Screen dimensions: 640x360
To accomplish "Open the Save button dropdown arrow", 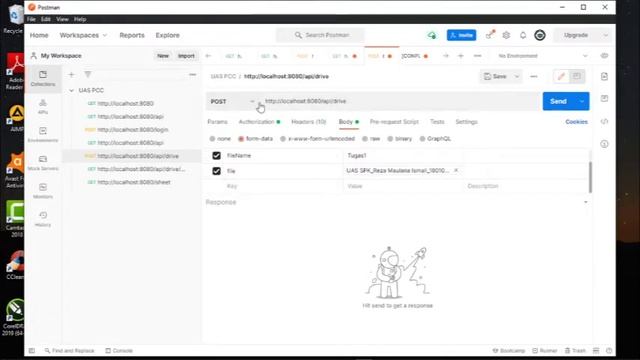I will coord(516,76).
